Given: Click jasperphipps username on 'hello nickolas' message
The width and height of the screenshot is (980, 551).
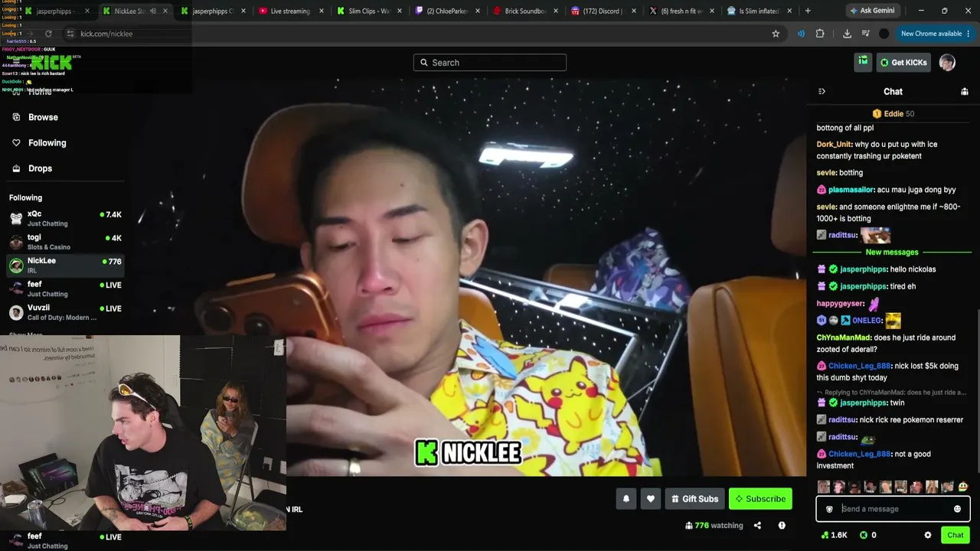Looking at the screenshot, I should pyautogui.click(x=863, y=269).
